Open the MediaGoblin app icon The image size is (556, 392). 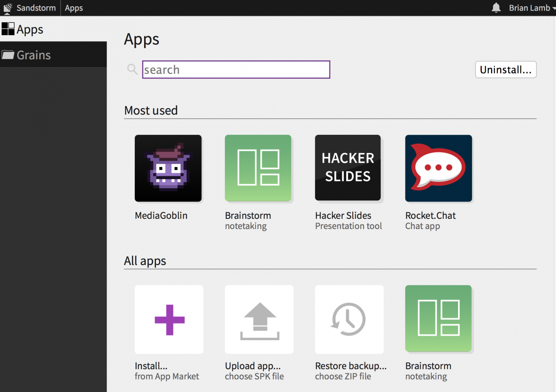tap(168, 168)
